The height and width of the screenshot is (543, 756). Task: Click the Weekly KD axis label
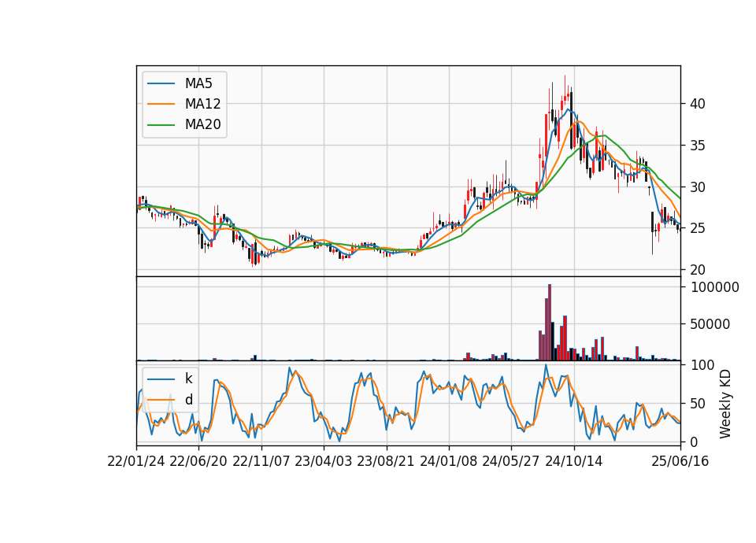[725, 404]
